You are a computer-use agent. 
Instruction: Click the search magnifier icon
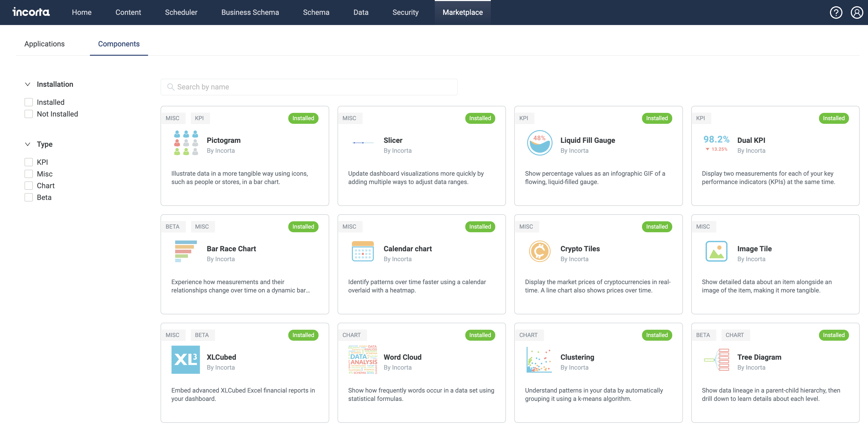171,87
